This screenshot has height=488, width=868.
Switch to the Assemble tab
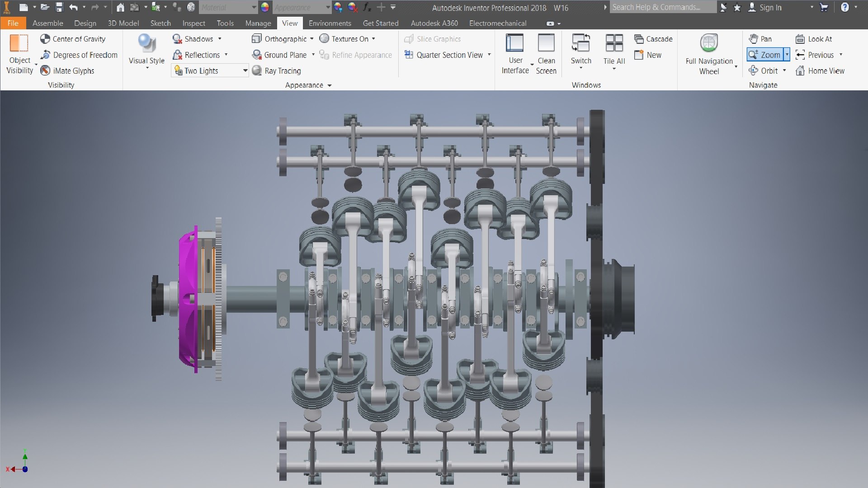pyautogui.click(x=47, y=23)
